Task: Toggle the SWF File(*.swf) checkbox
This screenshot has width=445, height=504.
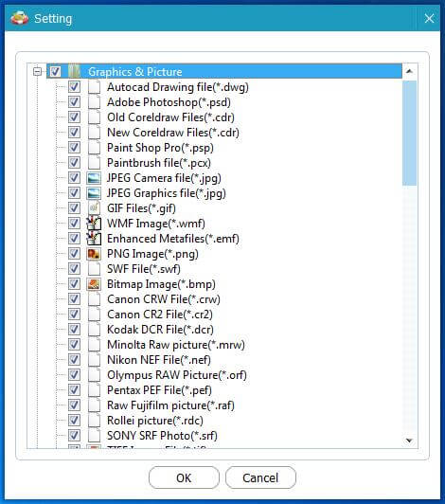Action: coord(74,268)
